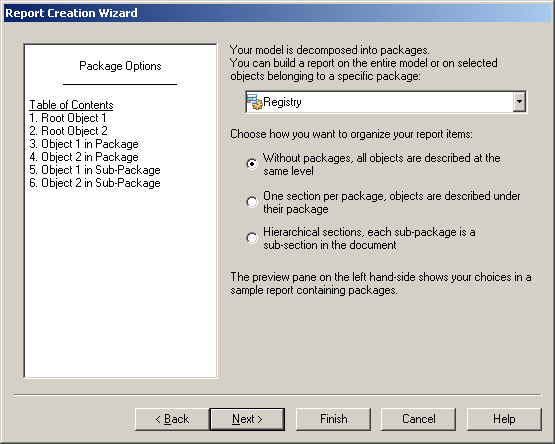Click the 'Package Options' preview title
Image resolution: width=555 pixels, height=444 pixels.
(x=120, y=66)
